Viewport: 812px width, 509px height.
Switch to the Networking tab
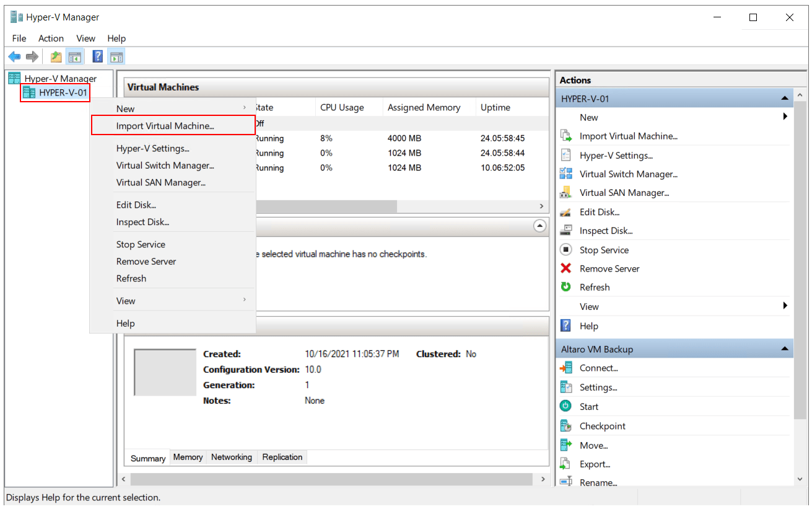231,457
